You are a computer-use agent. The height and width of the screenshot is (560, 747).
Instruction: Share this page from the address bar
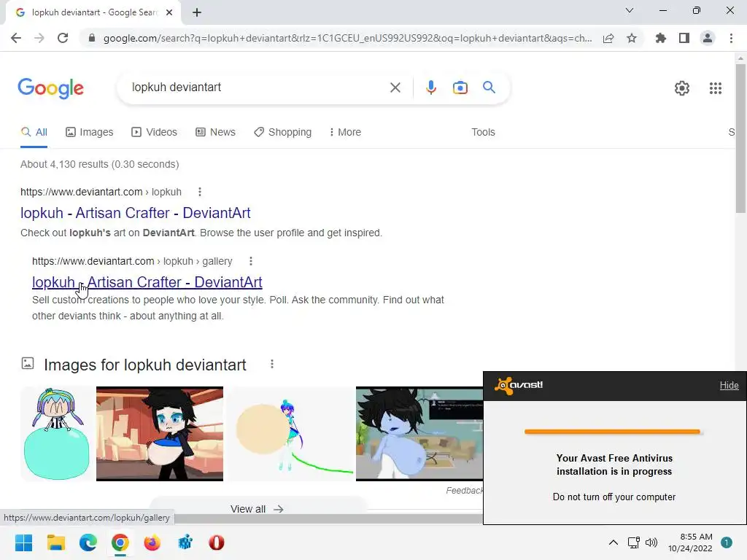(608, 38)
